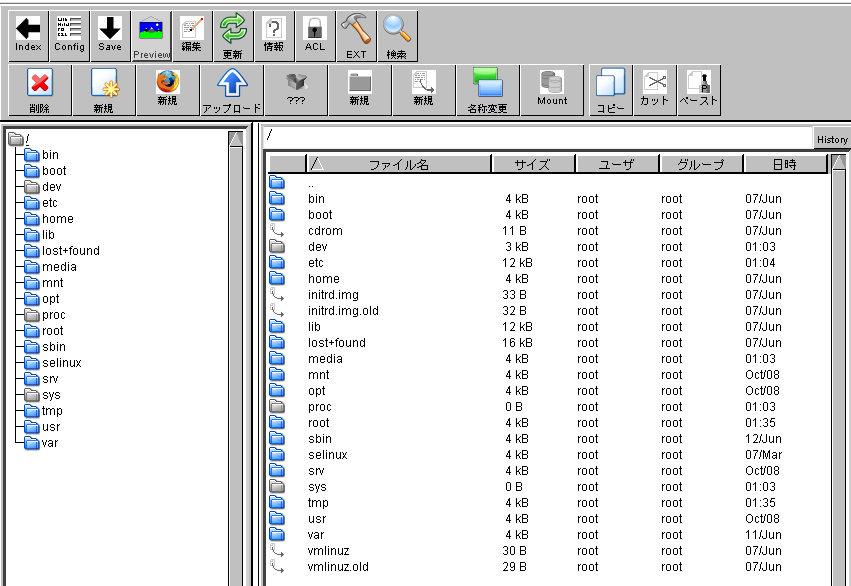The width and height of the screenshot is (851, 586).
Task: Select home folder in tree
Action: 49,219
